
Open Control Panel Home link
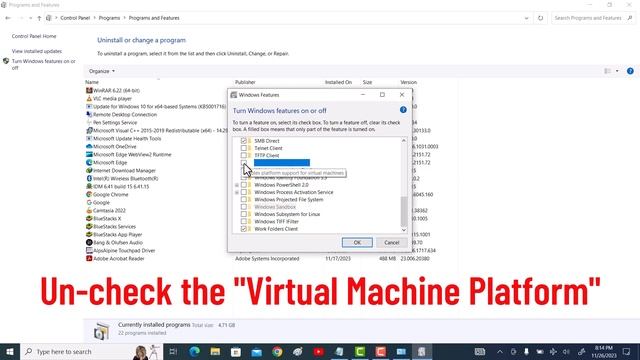click(x=34, y=36)
